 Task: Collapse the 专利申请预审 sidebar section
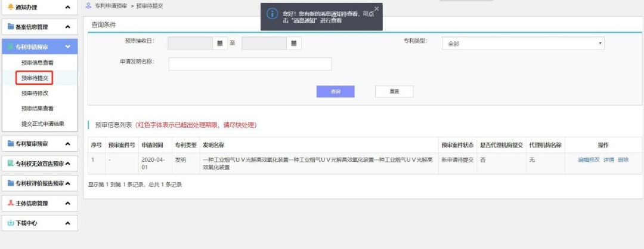click(x=67, y=47)
